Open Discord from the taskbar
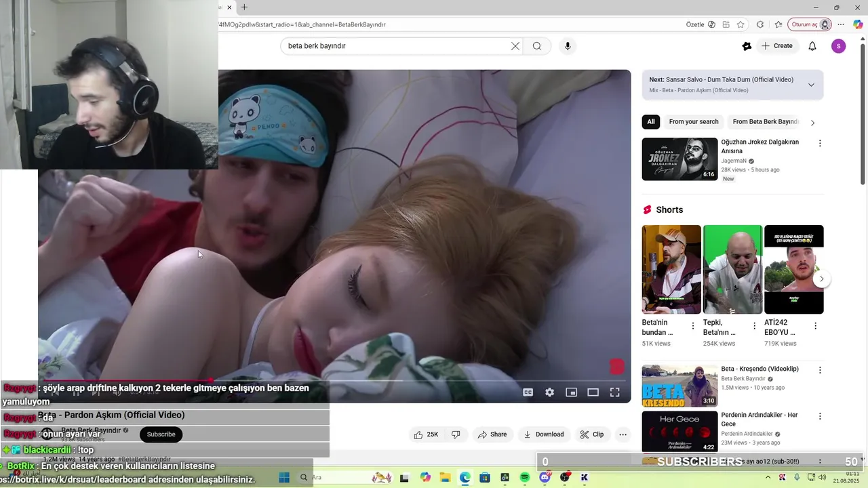This screenshot has height=488, width=868. pos(545,478)
